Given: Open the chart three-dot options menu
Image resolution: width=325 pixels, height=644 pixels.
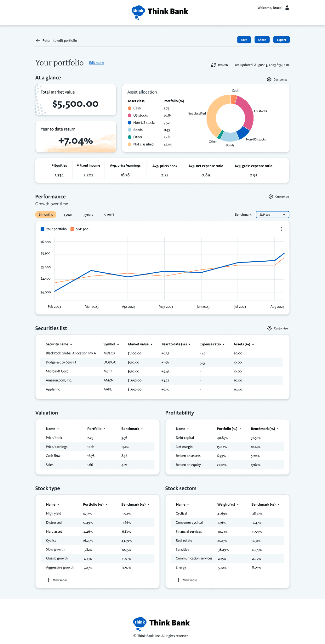Looking at the screenshot, I should tap(282, 229).
